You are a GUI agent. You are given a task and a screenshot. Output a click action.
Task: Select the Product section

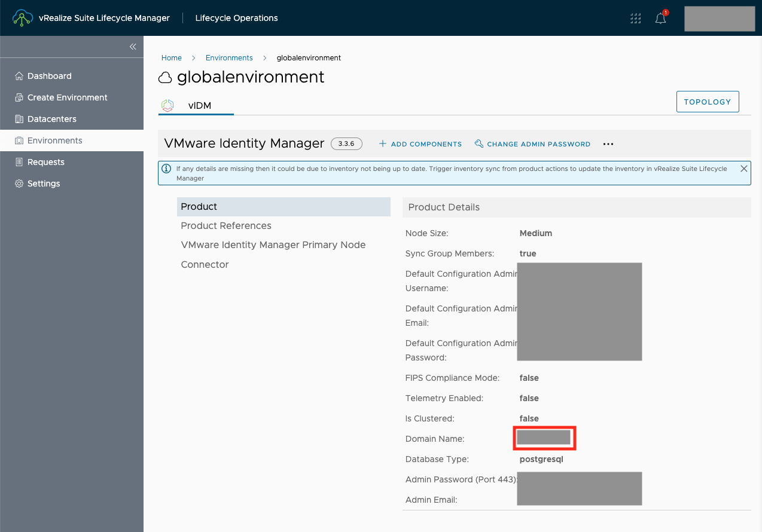pos(284,207)
